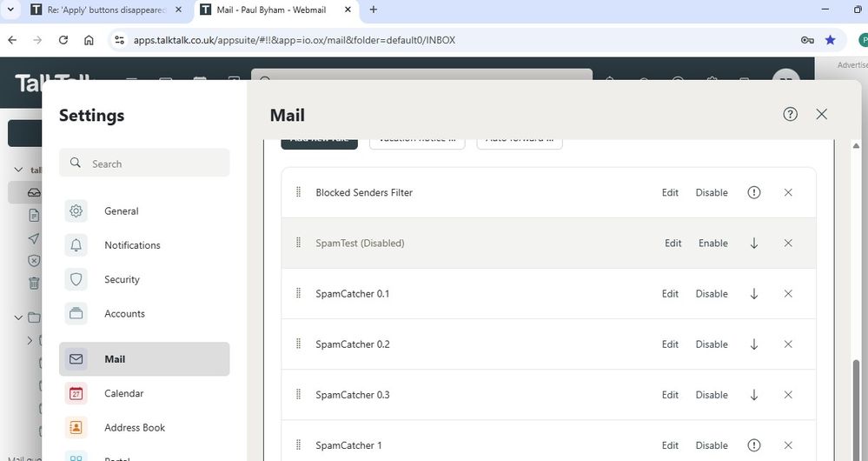Delete the Blocked Senders Filter rule
Viewport: 868px width, 461px height.
(x=788, y=192)
